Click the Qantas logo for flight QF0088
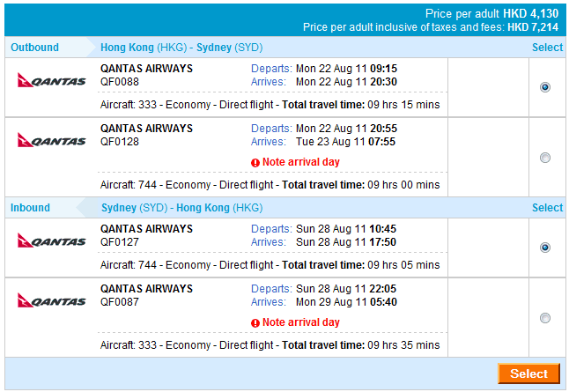569x392 pixels. click(x=51, y=81)
